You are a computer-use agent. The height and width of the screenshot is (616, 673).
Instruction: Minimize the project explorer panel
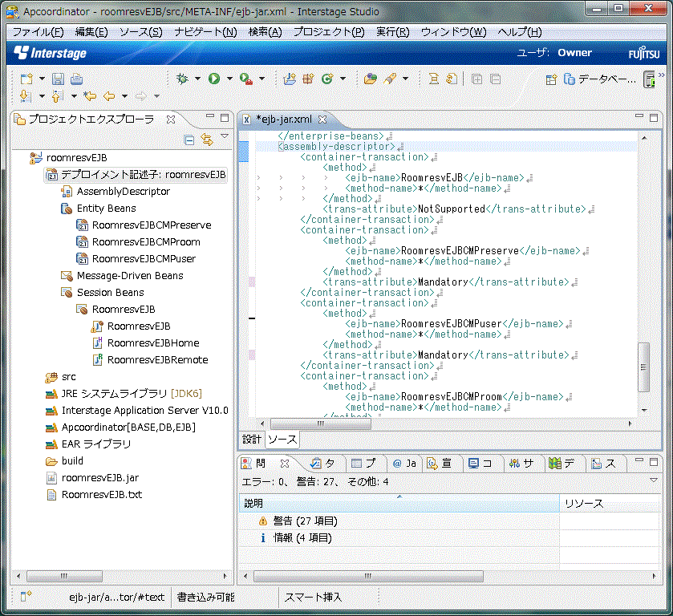tap(210, 116)
